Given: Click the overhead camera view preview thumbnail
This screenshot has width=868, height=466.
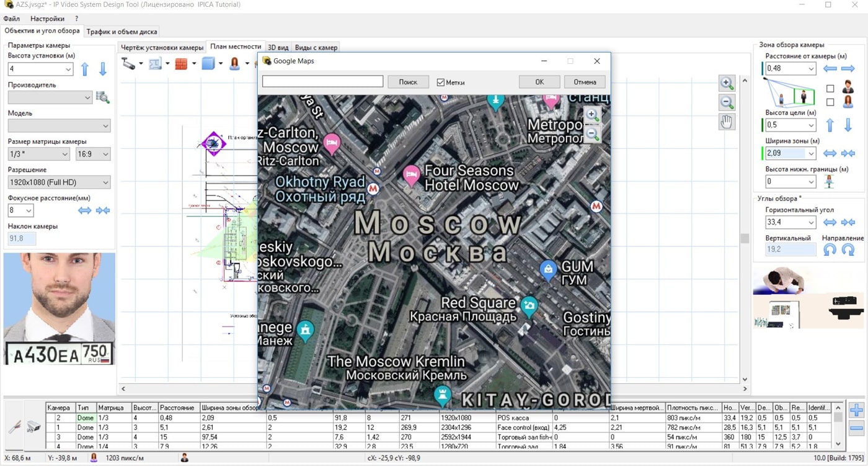Looking at the screenshot, I should pos(808,298).
